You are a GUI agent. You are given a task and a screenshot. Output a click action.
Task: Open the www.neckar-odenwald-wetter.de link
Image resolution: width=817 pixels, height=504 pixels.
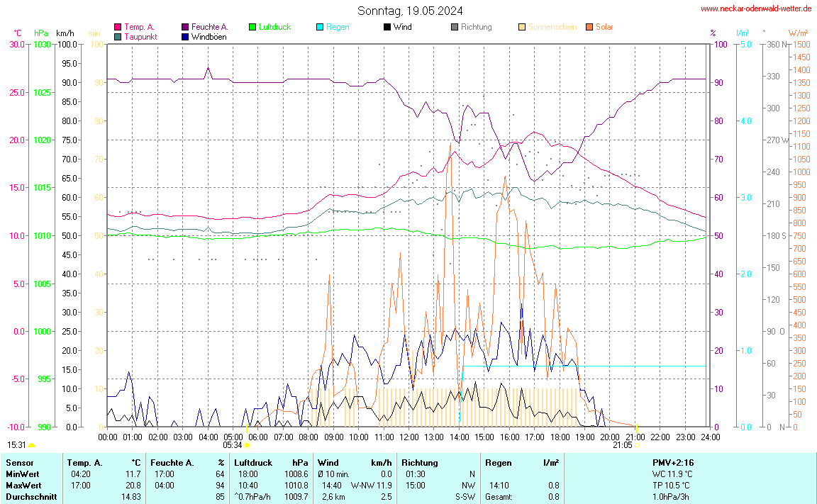(756, 9)
